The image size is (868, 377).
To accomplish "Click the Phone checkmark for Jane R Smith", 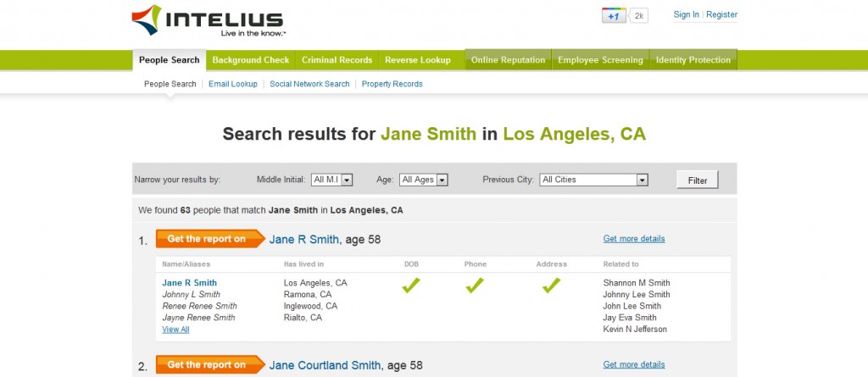I will click(475, 286).
